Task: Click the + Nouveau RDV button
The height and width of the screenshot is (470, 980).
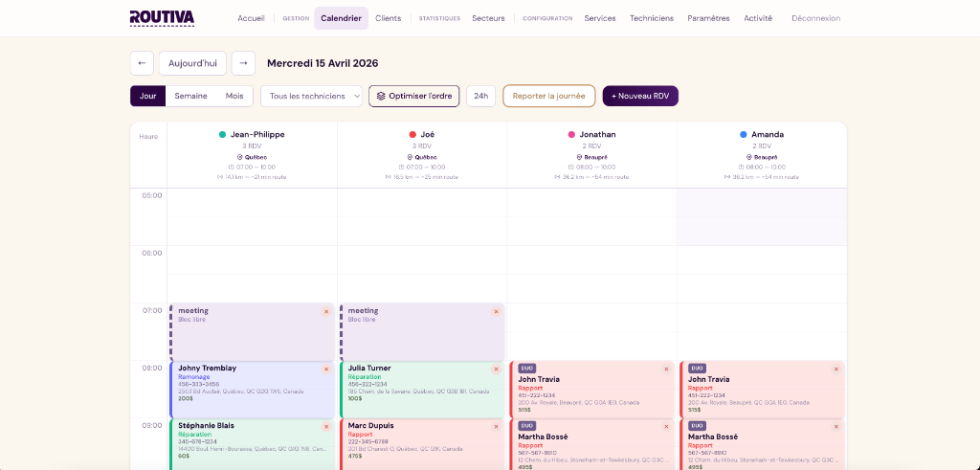Action: 639,96
